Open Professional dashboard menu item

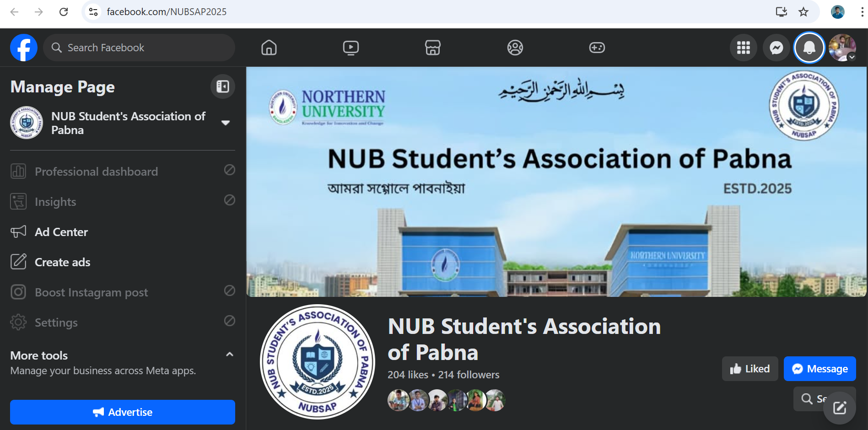click(x=123, y=172)
